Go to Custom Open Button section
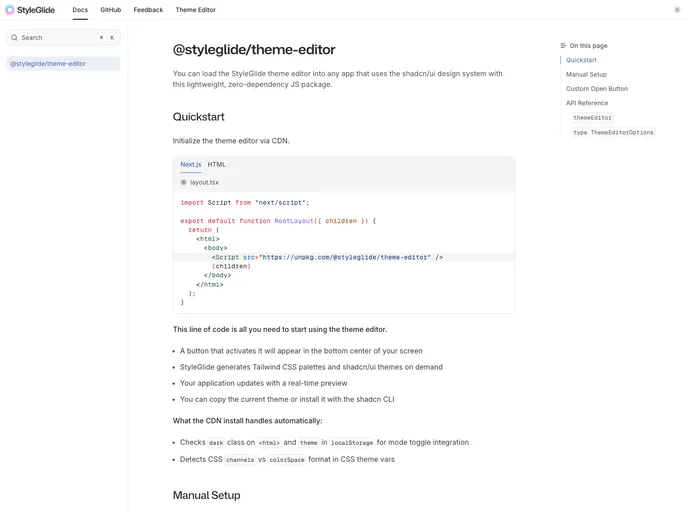This screenshot has height=512, width=688. [596, 89]
